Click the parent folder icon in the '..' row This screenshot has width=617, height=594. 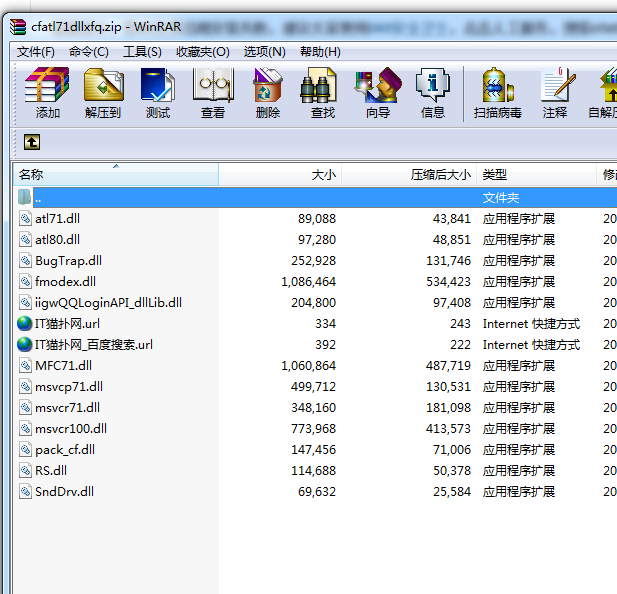(x=24, y=197)
